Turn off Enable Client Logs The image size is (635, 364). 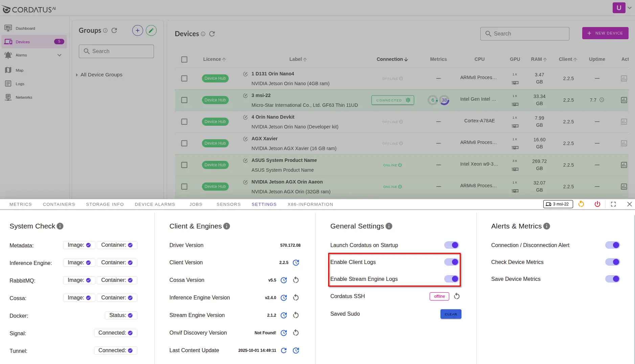click(x=452, y=262)
